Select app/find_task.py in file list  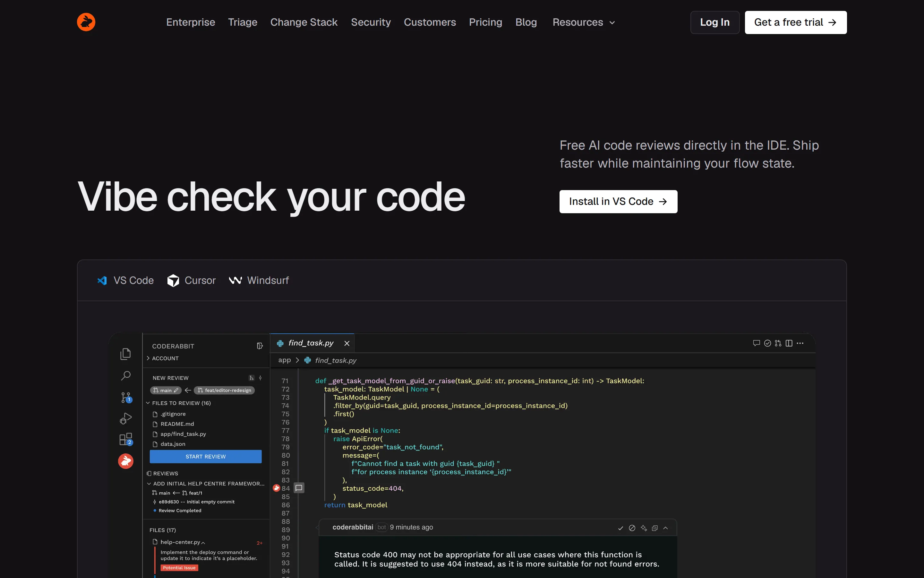coord(179,434)
